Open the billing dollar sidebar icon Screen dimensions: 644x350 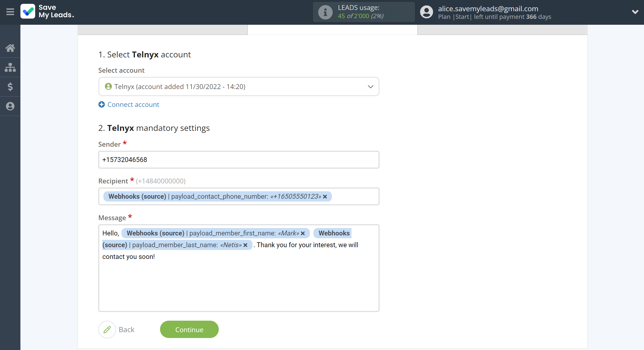click(10, 87)
